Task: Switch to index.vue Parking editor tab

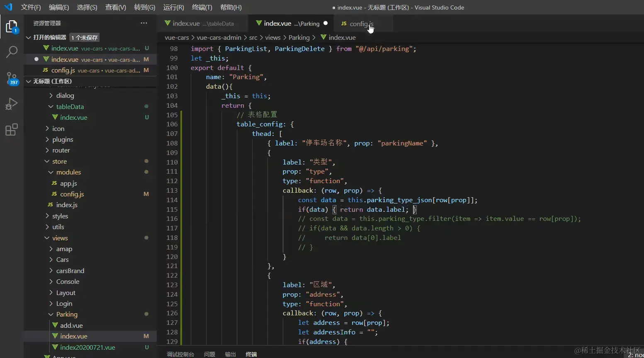Action: 292,24
